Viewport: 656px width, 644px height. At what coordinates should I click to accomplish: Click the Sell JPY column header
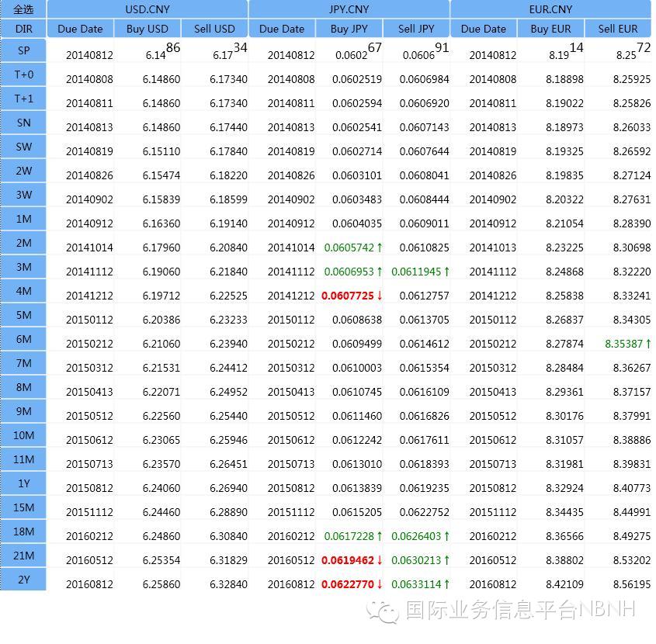tap(416, 29)
